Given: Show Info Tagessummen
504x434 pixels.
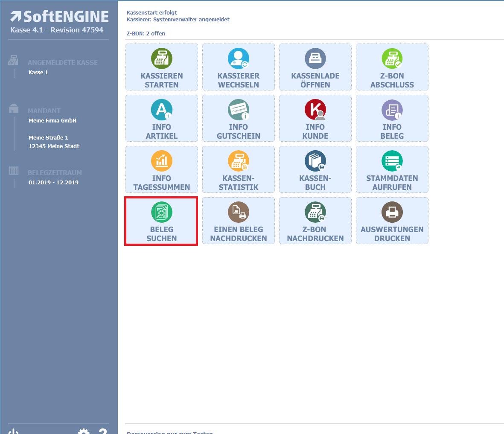Looking at the screenshot, I should point(161,169).
